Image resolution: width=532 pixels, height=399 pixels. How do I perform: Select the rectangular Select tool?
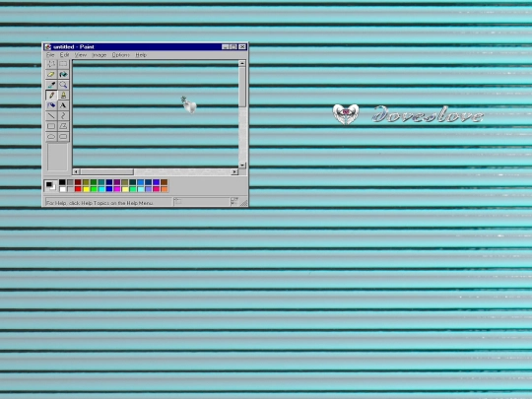click(63, 64)
